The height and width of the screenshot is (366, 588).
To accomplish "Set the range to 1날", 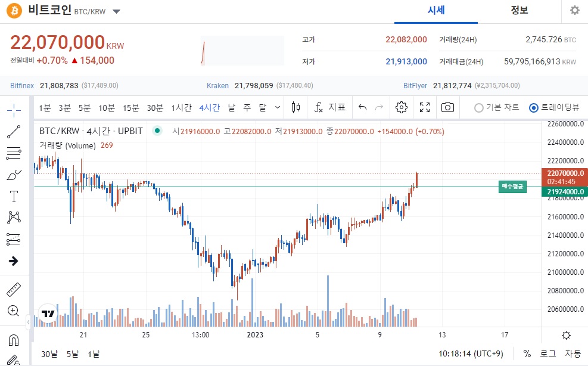I will [94, 353].
